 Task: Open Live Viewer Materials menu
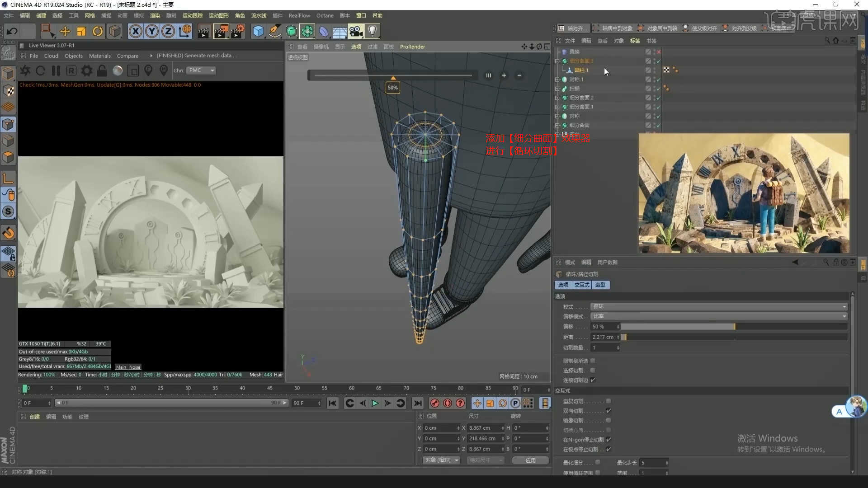[x=99, y=56]
